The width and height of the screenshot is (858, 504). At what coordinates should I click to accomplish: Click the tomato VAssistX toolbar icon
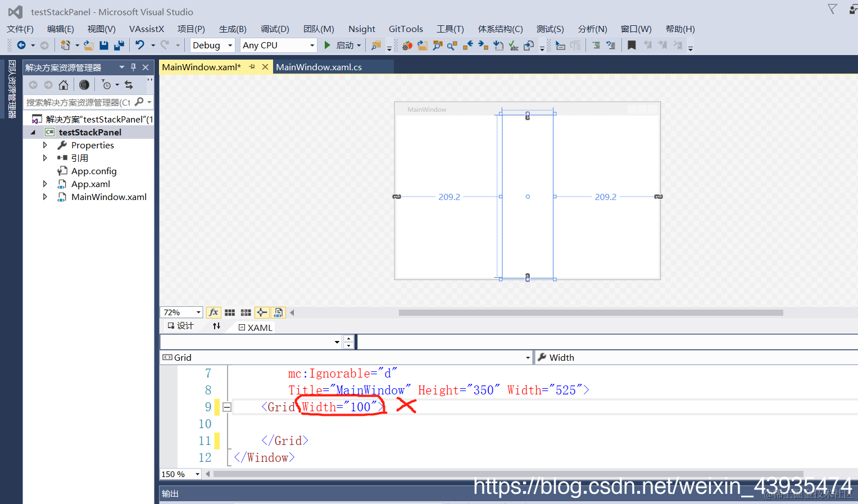click(407, 46)
